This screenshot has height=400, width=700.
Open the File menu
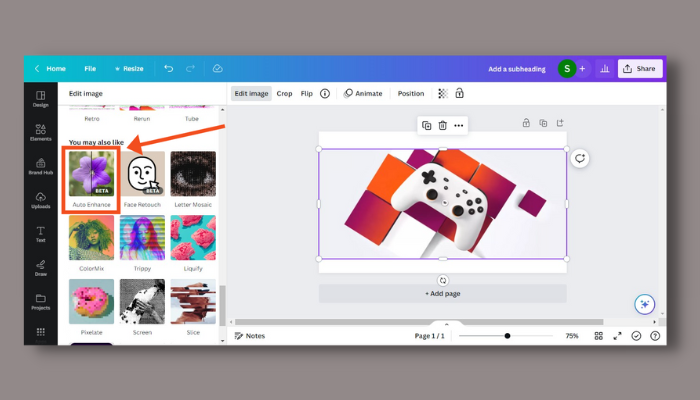90,68
